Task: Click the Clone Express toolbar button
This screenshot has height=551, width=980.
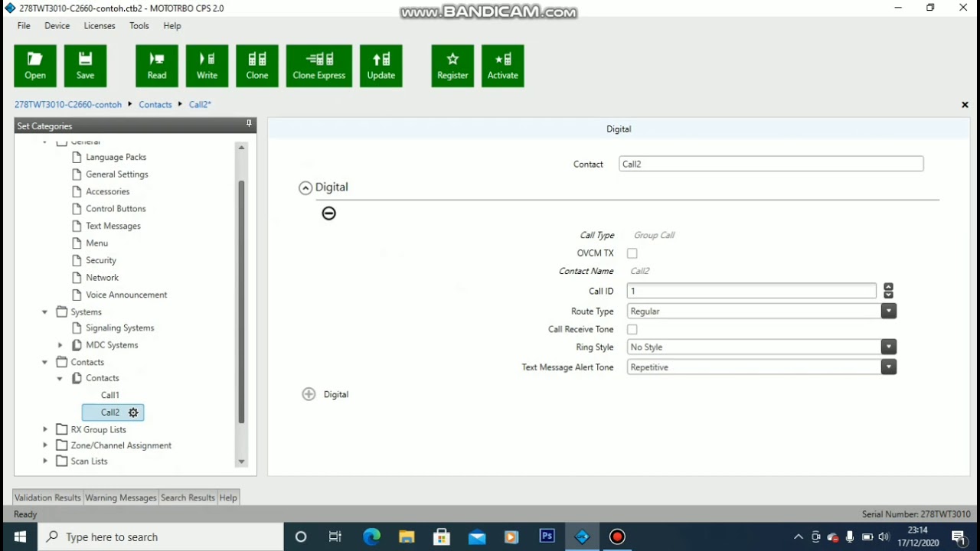Action: tap(319, 66)
